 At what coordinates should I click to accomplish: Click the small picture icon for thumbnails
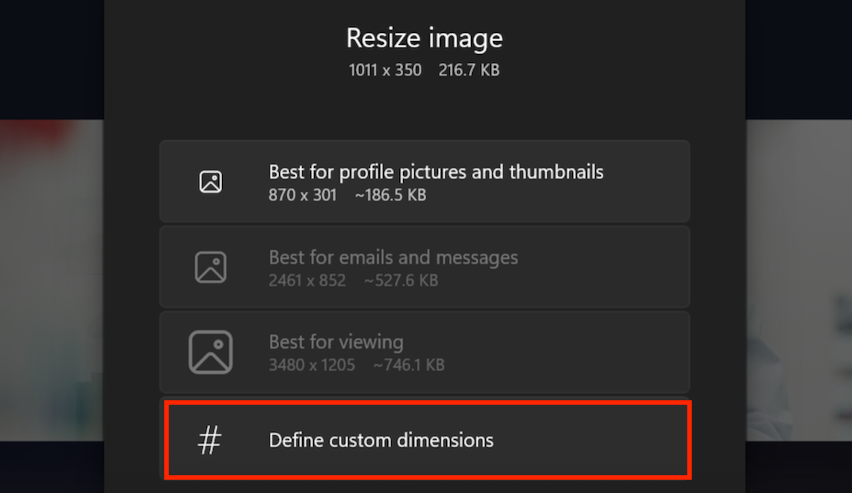pyautogui.click(x=210, y=182)
